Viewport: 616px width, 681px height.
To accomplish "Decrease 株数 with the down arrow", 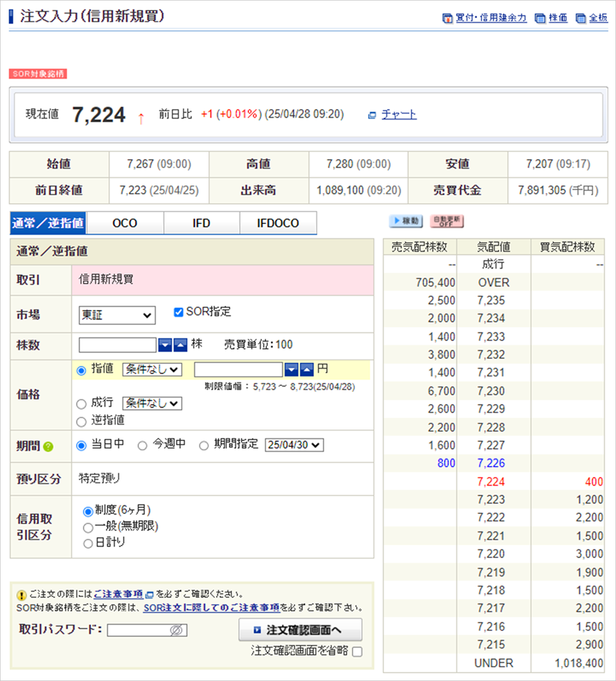I will coord(165,345).
